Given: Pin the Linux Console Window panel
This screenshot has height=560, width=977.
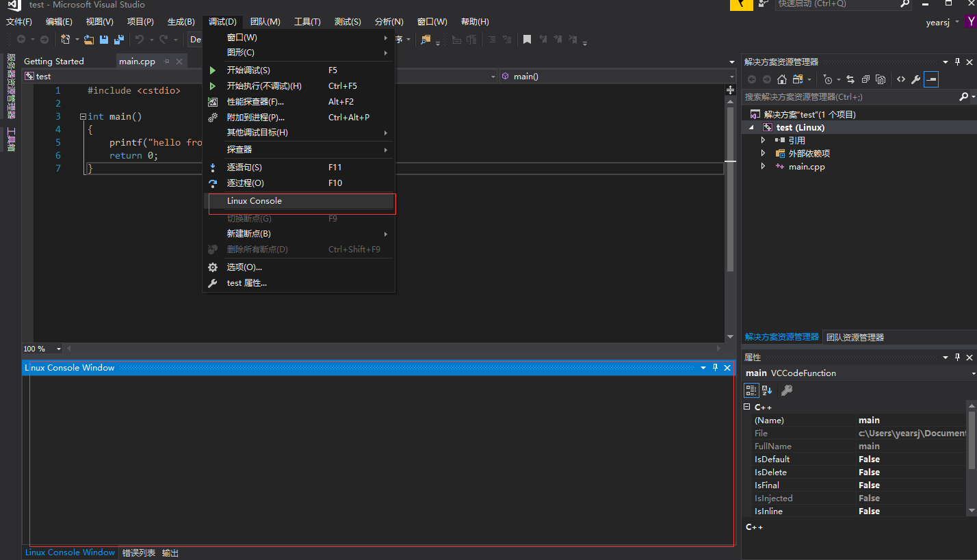Looking at the screenshot, I should click(716, 368).
